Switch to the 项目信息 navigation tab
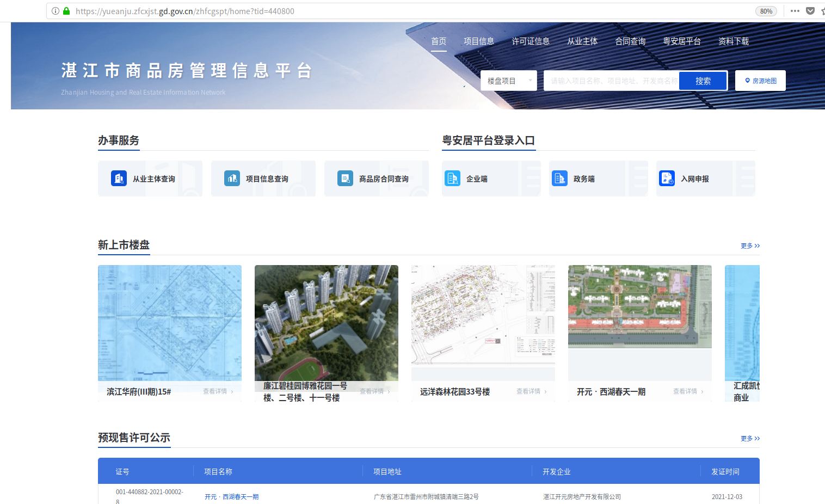 click(x=479, y=40)
